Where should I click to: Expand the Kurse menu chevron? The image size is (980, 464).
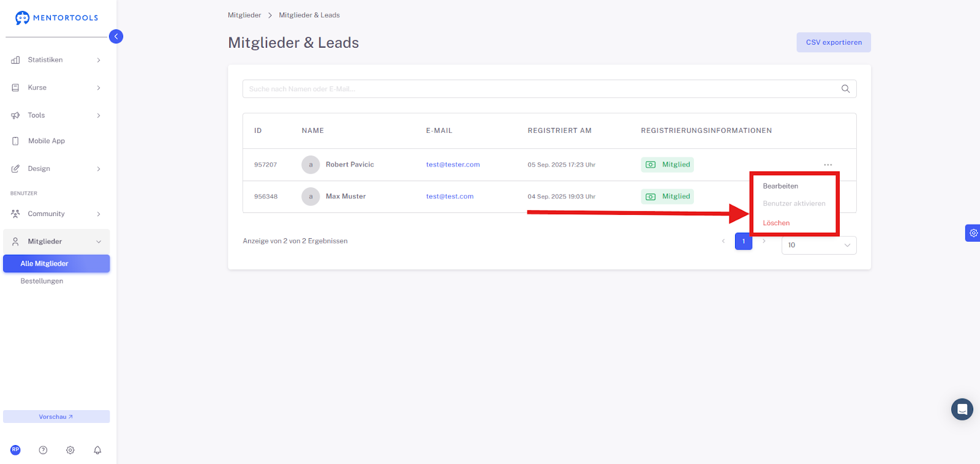tap(99, 88)
